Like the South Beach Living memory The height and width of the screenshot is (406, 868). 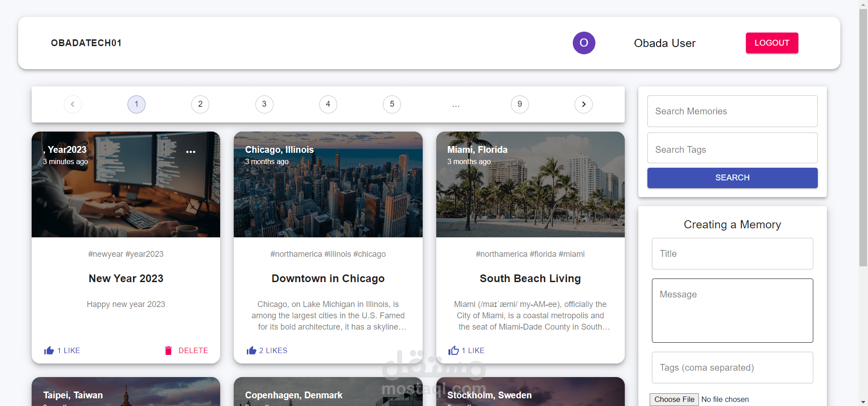467,350
